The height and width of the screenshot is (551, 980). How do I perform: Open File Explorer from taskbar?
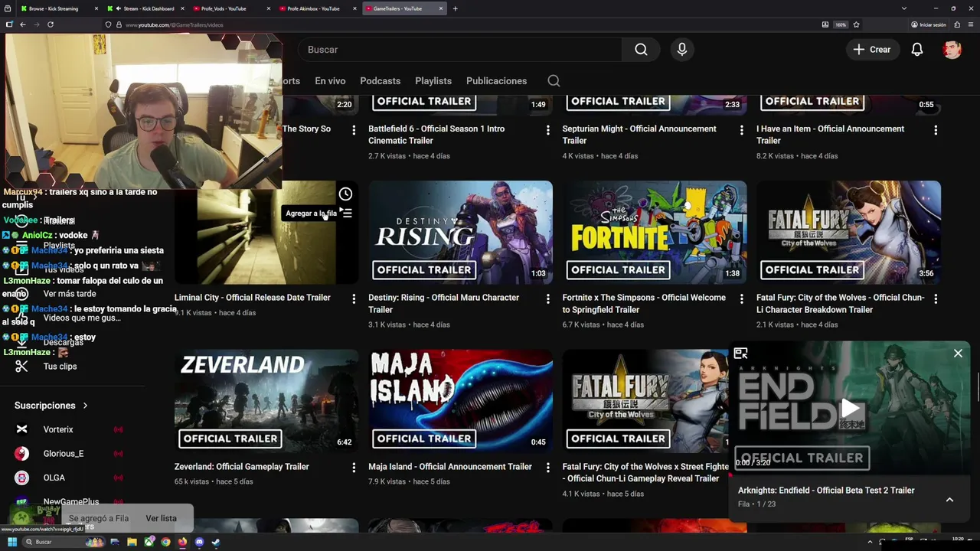[x=132, y=542]
